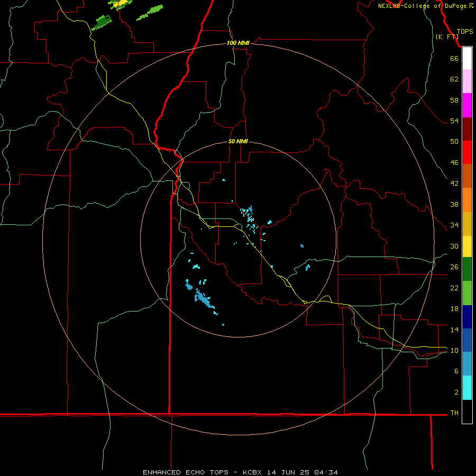476x476 pixels.
Task: Pick the cyan legend swatch
Action: 467,388
